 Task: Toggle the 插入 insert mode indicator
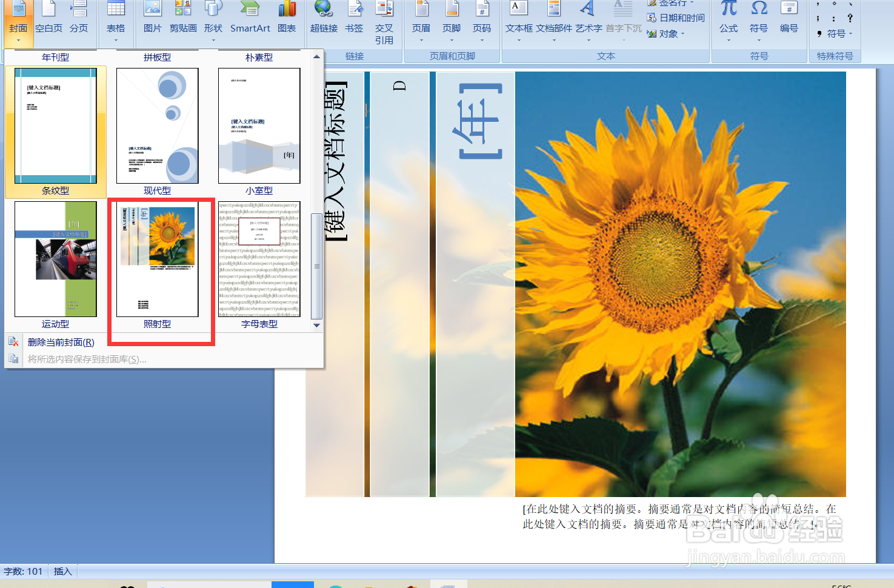[63, 571]
